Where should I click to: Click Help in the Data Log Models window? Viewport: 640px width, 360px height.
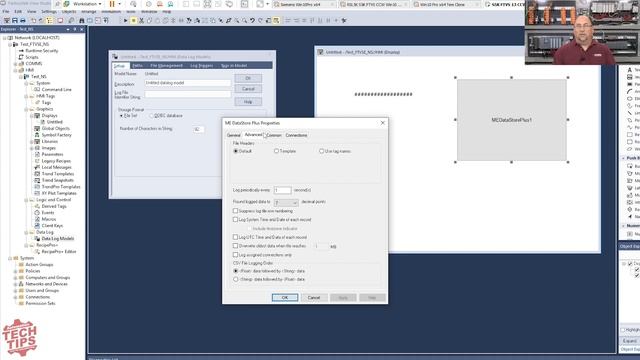(248, 102)
